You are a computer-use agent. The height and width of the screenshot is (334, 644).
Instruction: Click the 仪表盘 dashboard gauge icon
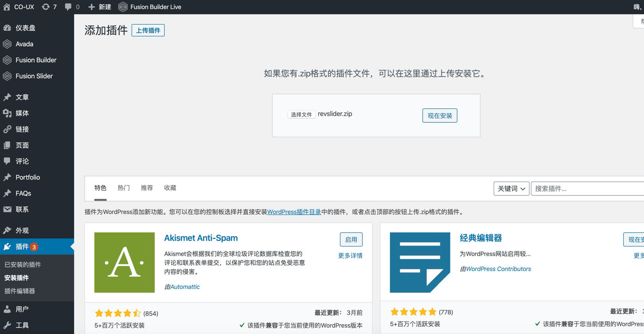coord(7,28)
